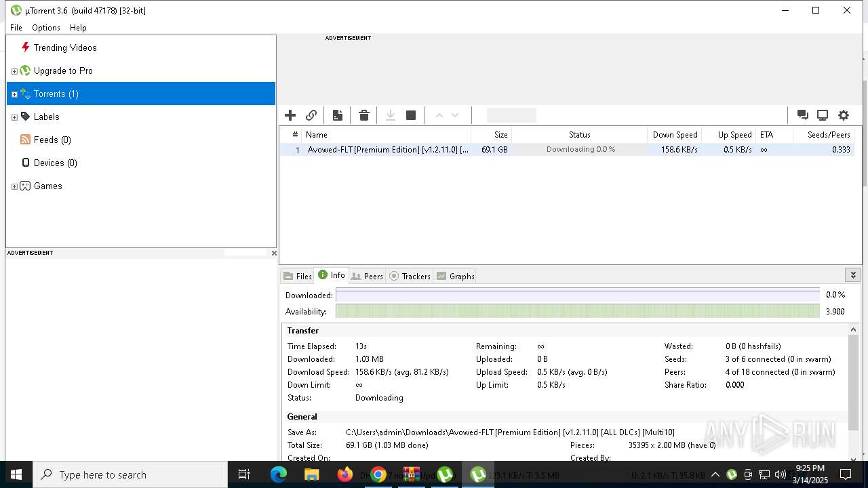Expand the Torrents tree node

point(14,94)
